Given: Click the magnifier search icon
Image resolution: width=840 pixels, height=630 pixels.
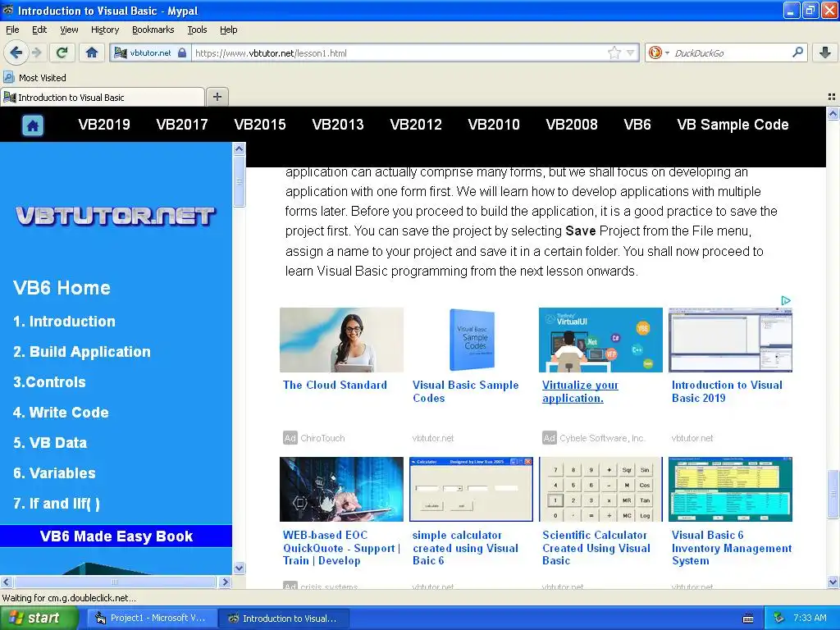Looking at the screenshot, I should [797, 52].
